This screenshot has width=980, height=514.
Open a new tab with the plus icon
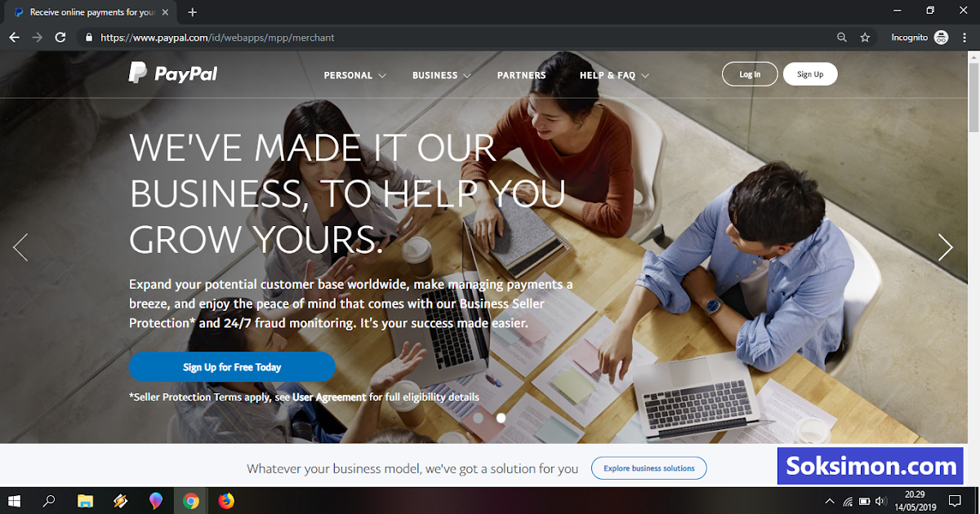coord(193,12)
